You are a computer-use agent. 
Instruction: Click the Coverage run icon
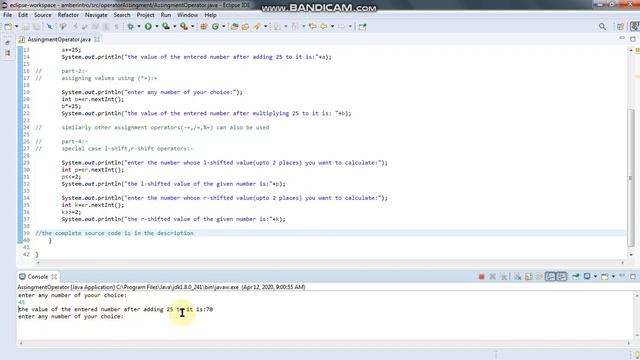(x=166, y=27)
